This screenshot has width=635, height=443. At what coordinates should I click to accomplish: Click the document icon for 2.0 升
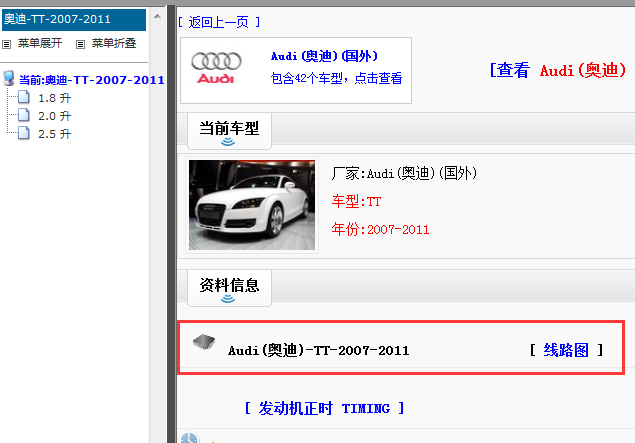(23, 115)
